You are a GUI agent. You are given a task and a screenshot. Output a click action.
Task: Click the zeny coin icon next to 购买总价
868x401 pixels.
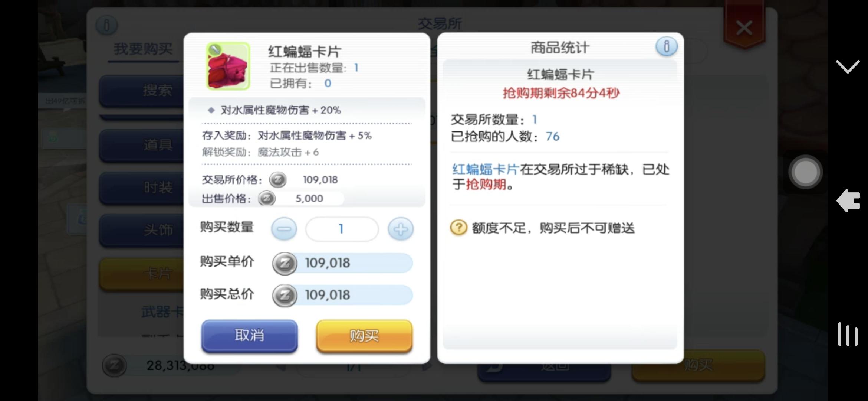point(285,295)
